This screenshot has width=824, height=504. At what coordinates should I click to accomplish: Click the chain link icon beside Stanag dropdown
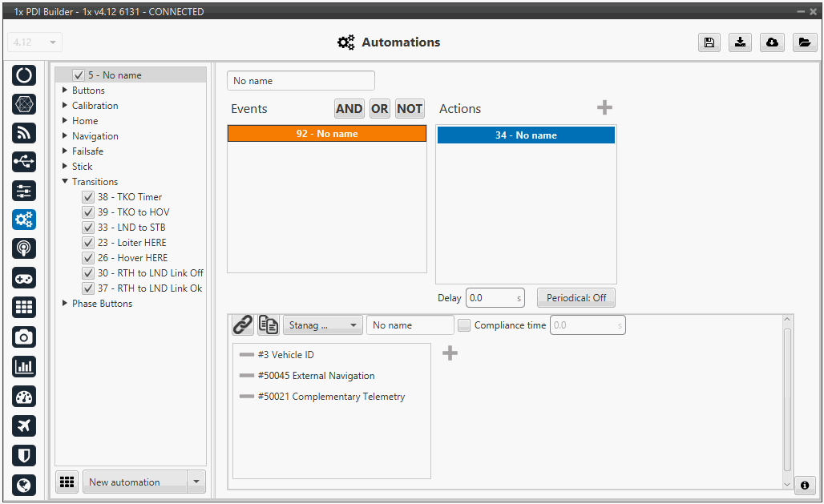click(243, 325)
